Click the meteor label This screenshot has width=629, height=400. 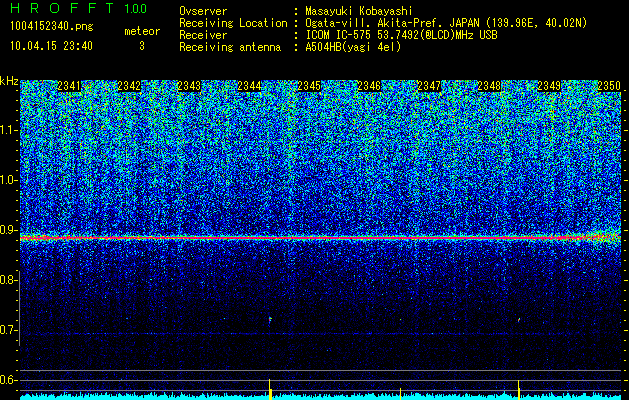tap(142, 31)
